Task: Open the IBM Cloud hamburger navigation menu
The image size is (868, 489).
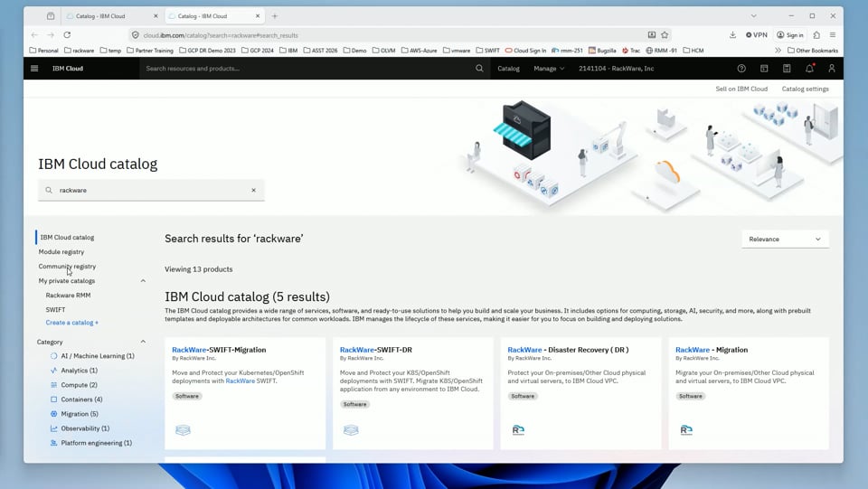Action: [x=34, y=69]
